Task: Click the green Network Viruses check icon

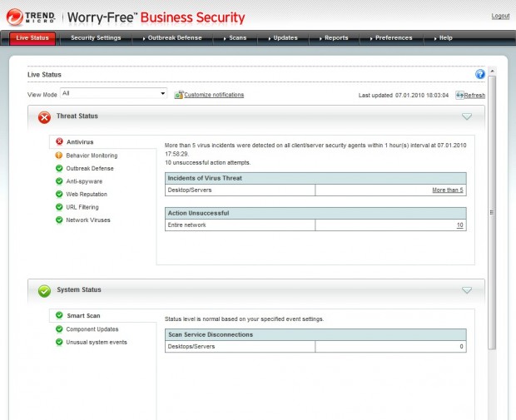Action: (x=59, y=220)
